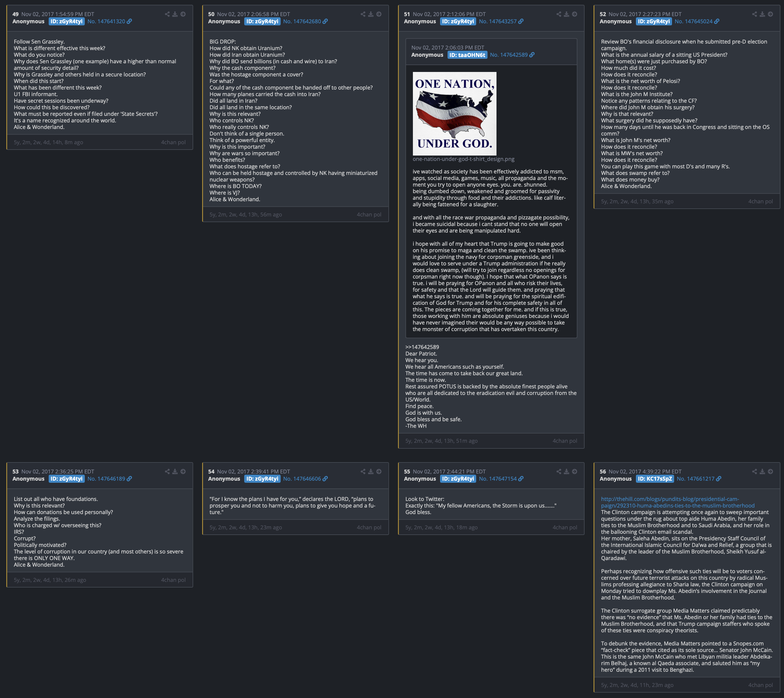784x698 pixels.
Task: Open post 56 with its arrow-circle icon
Action: pos(770,471)
